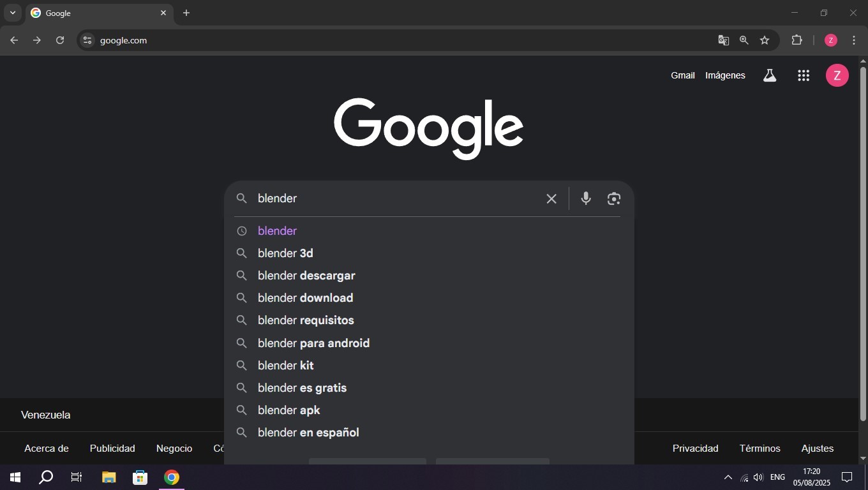This screenshot has height=490, width=868.
Task: View site information icon
Action: coord(87,40)
